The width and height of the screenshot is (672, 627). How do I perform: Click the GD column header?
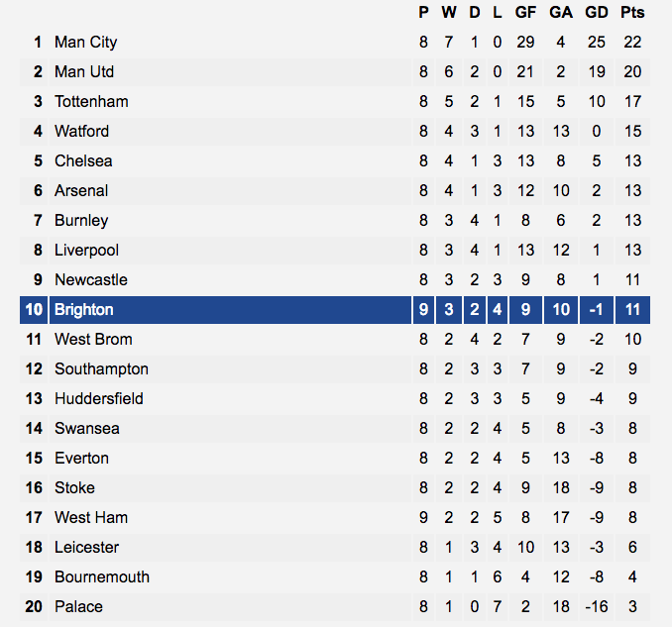596,13
